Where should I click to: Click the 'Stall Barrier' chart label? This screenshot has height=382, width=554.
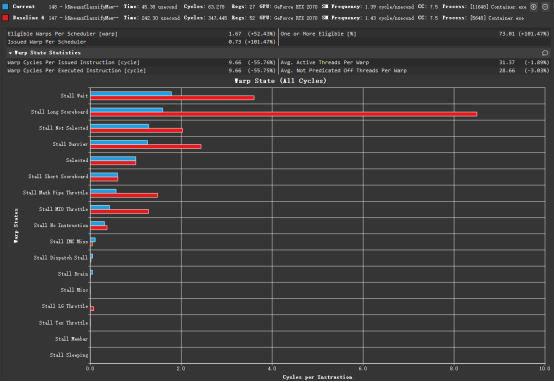point(70,144)
